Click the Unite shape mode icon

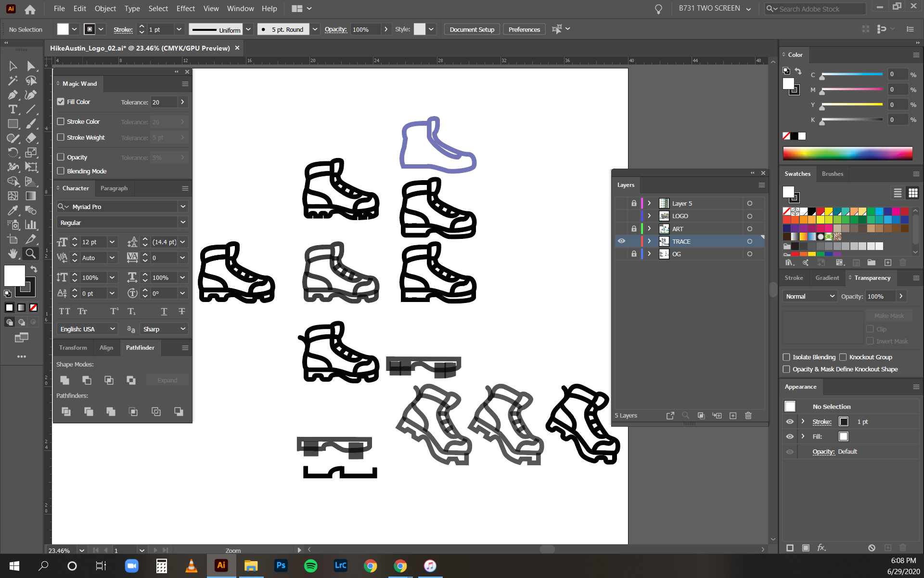(64, 380)
